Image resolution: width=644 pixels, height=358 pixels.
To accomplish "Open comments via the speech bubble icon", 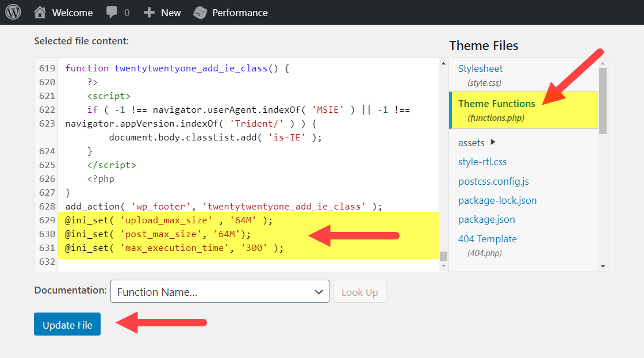I will [x=110, y=12].
